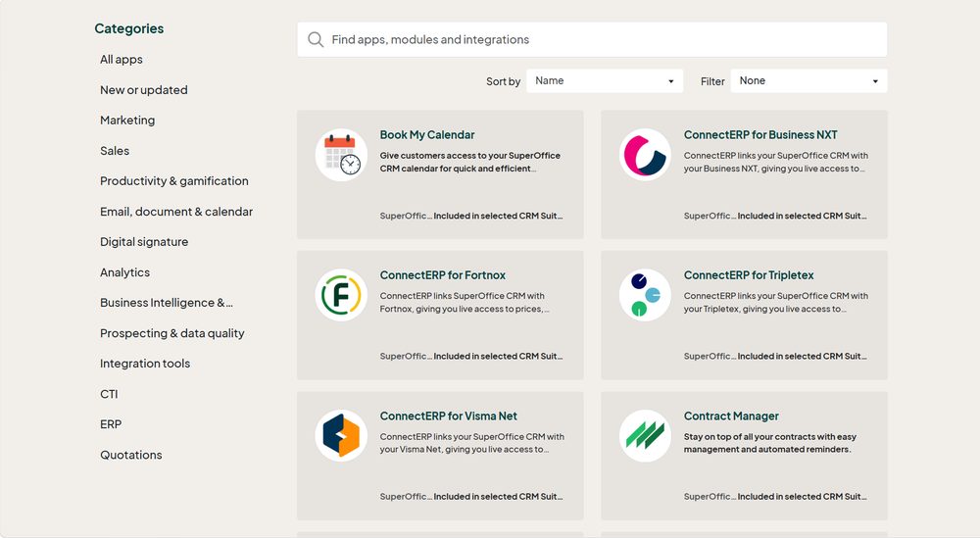
Task: Select the New or updated category
Action: pyautogui.click(x=144, y=90)
